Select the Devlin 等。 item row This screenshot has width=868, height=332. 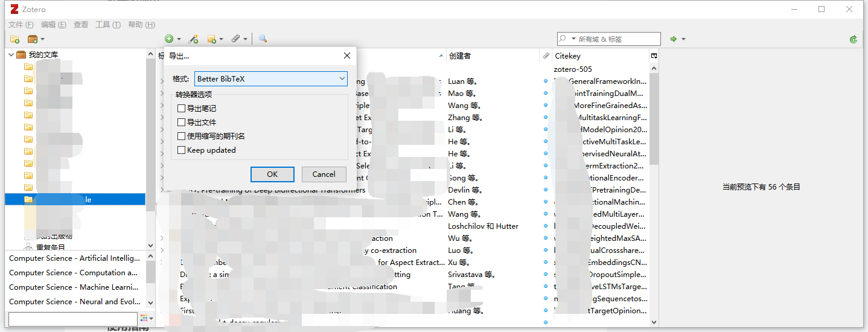coord(403,190)
